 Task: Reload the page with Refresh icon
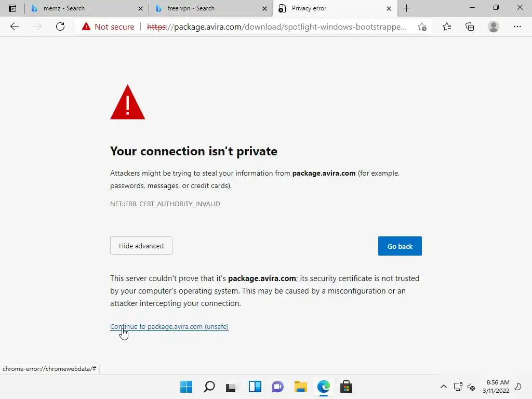pyautogui.click(x=60, y=26)
